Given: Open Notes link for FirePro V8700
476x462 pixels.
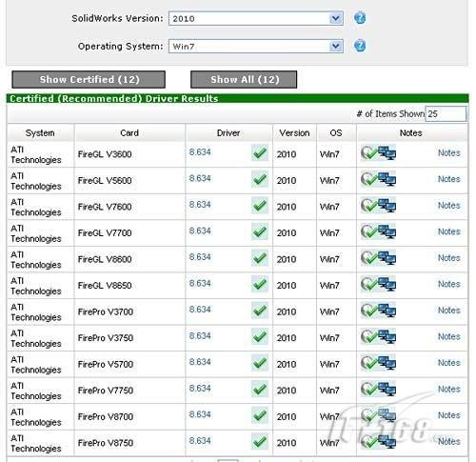Looking at the screenshot, I should click(449, 415).
